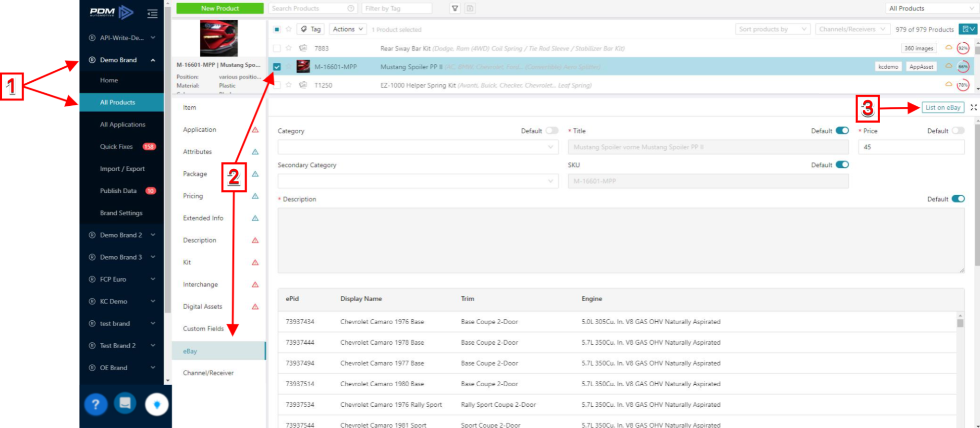Click the warning triangle next to Digital Assets

click(x=255, y=307)
